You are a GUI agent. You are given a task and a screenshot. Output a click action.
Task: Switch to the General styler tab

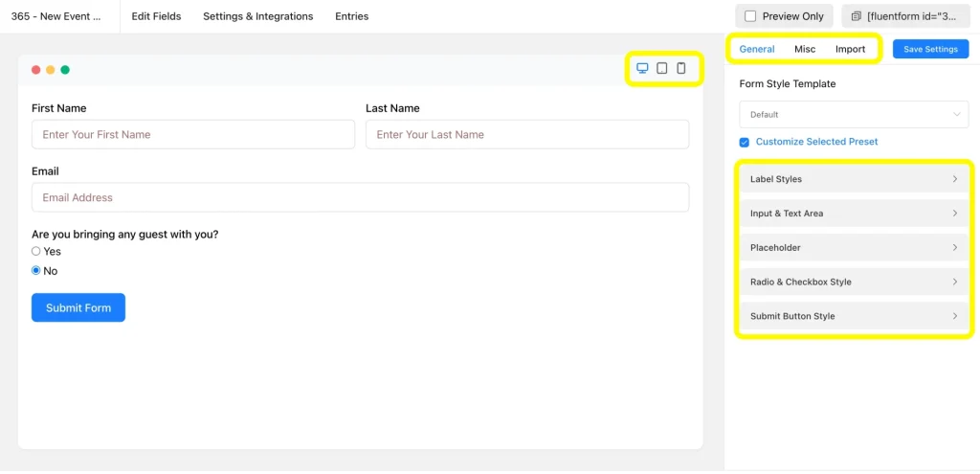pos(757,49)
